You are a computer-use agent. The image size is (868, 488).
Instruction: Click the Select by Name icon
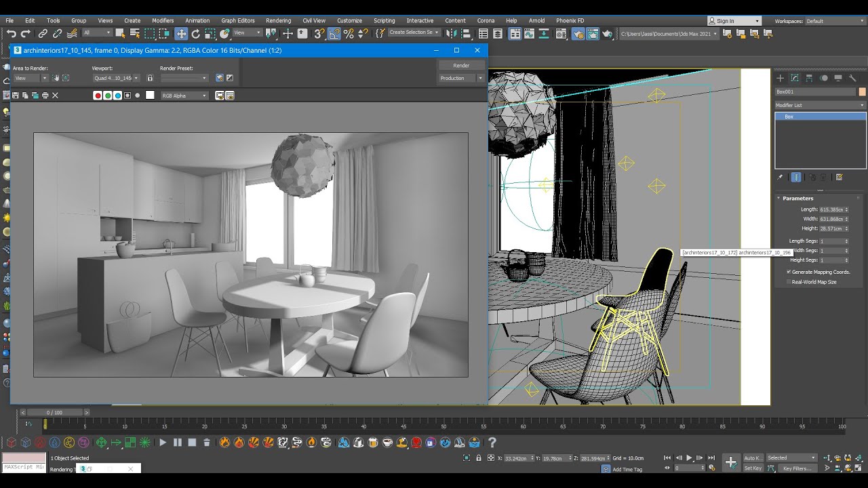pos(134,33)
